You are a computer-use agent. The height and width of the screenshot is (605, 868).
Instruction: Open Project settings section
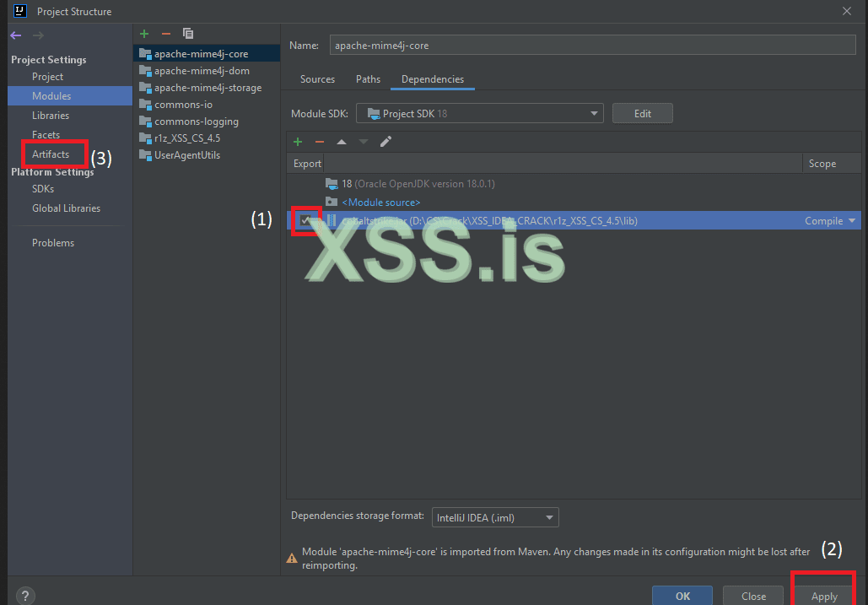click(47, 77)
